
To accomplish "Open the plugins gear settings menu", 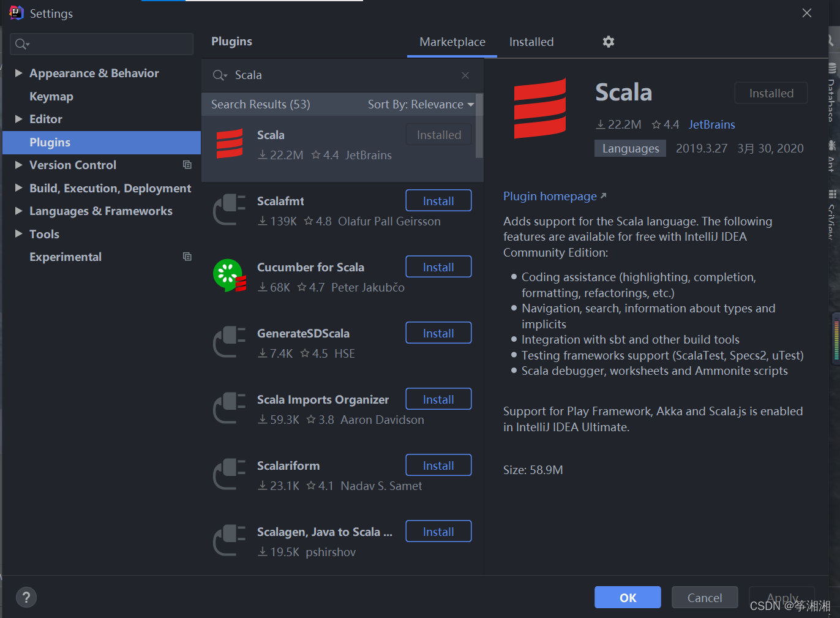I will click(608, 42).
